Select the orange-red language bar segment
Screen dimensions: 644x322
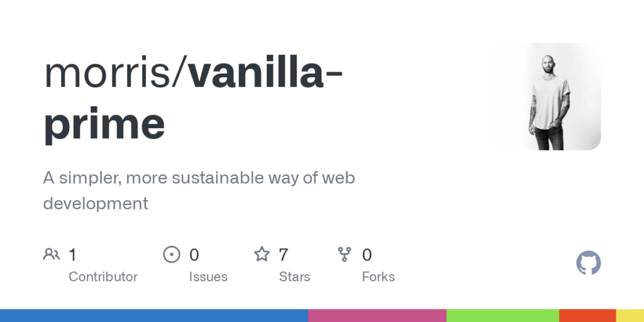[587, 315]
